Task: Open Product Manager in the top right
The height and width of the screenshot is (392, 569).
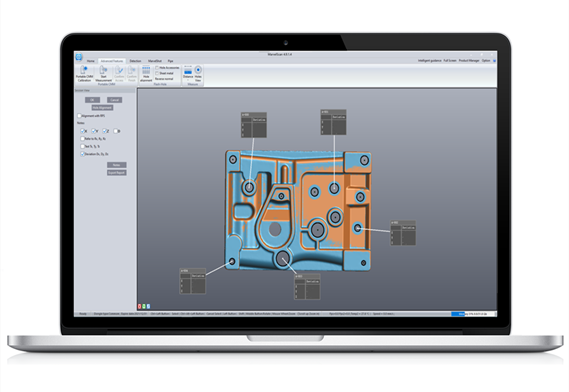Action: point(469,61)
